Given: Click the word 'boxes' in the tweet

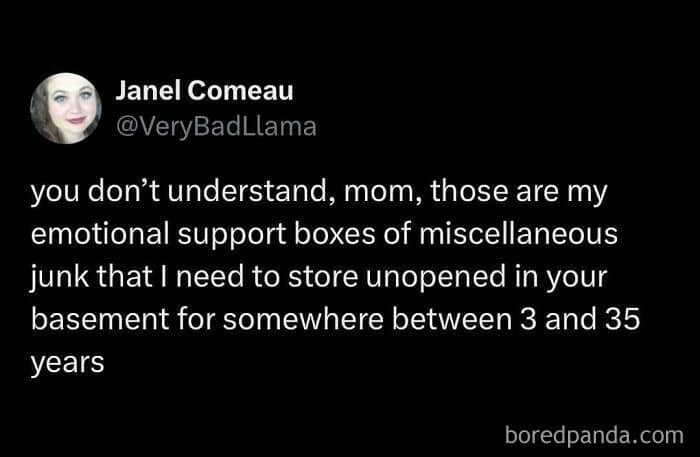Looking at the screenshot, I should point(335,233).
